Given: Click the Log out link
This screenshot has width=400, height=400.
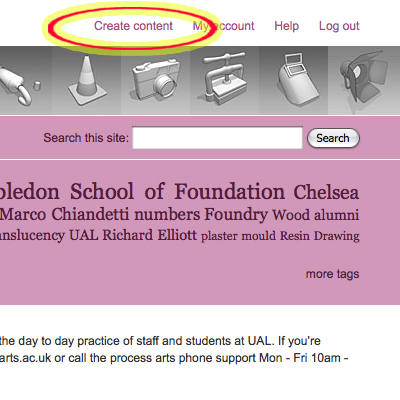Looking at the screenshot, I should (x=339, y=26).
